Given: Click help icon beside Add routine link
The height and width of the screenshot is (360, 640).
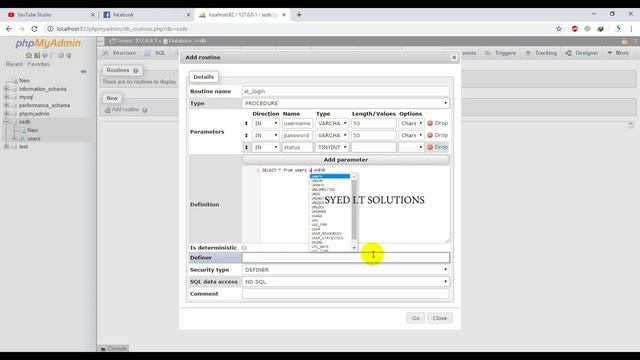Looking at the screenshot, I should coord(145,110).
